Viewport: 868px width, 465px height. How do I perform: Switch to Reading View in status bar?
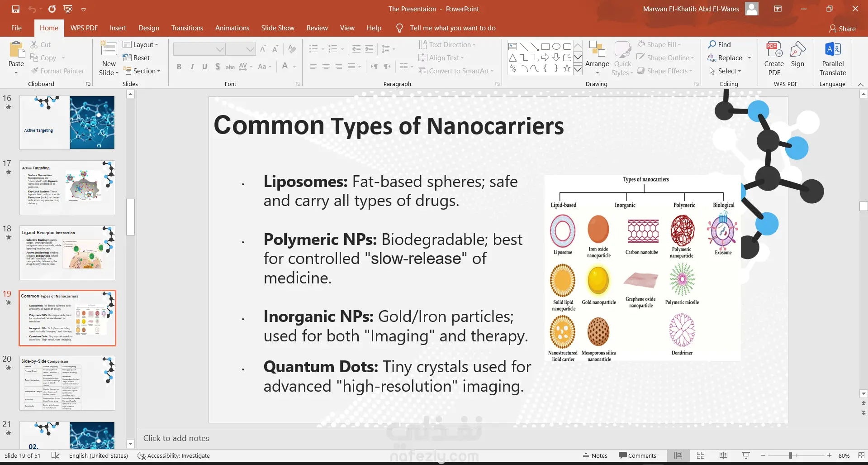(x=723, y=455)
